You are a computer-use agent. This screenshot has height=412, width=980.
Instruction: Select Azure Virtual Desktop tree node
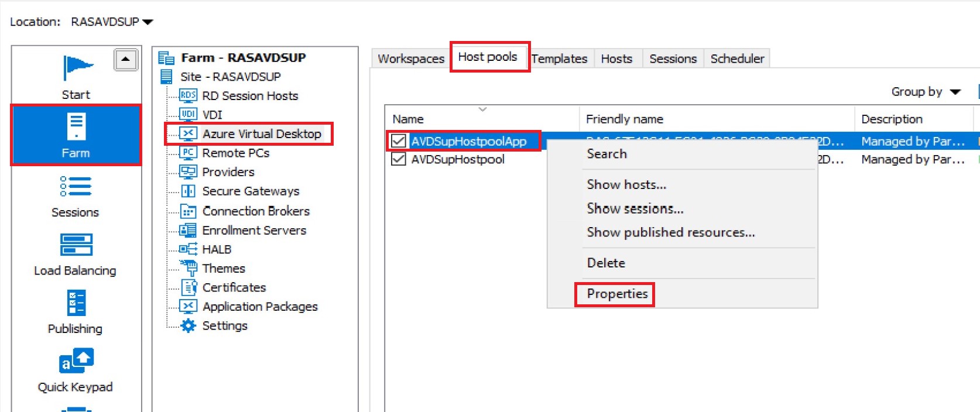pos(261,134)
